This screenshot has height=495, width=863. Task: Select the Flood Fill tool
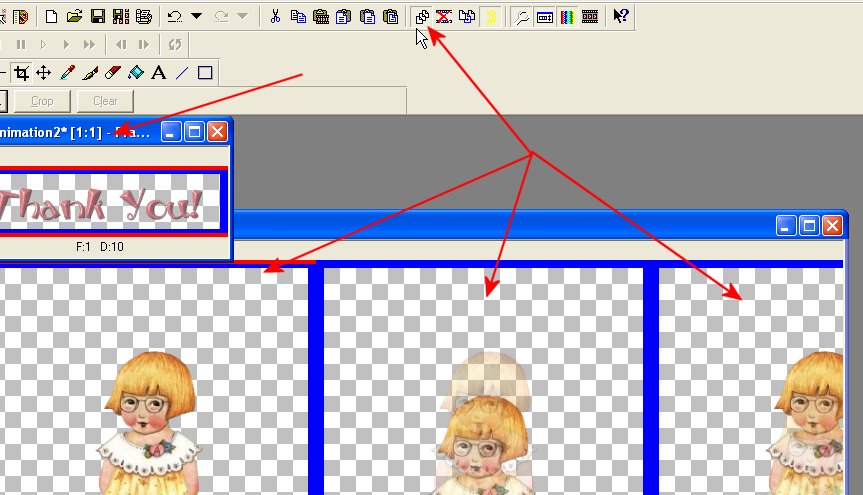click(x=136, y=73)
